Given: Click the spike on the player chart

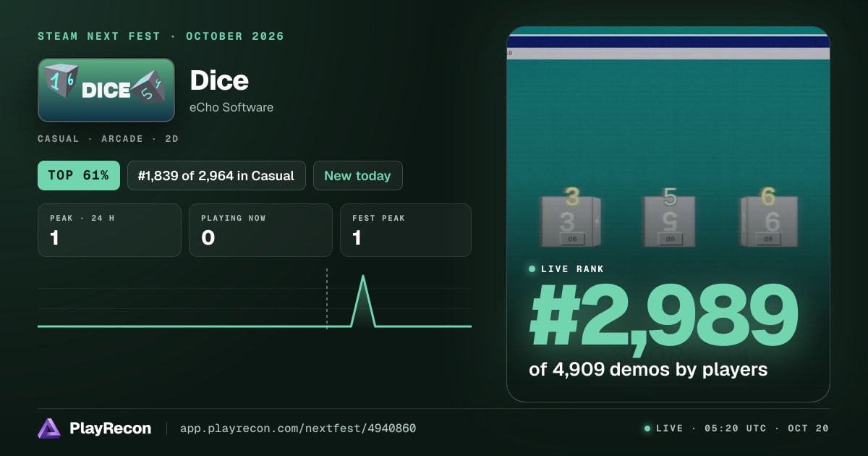Looking at the screenshot, I should (x=363, y=300).
